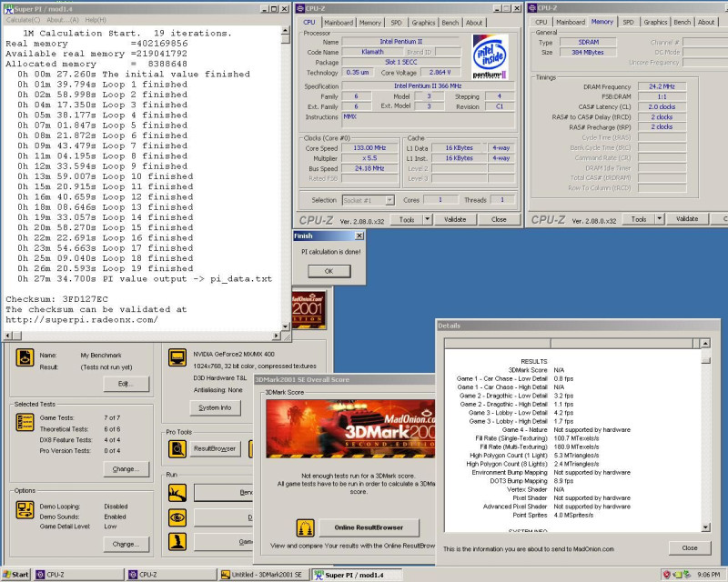
Task: Click the Options demo looping icon
Action: (x=25, y=509)
